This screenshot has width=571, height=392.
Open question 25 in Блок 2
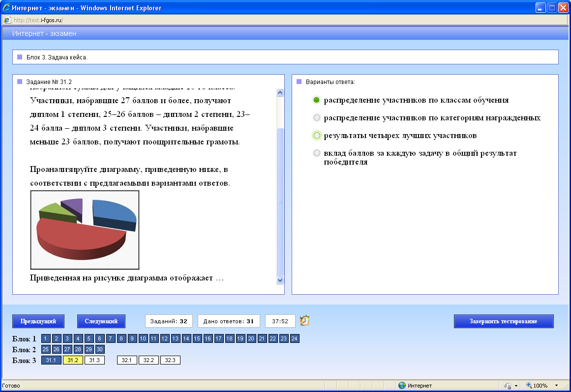46,349
